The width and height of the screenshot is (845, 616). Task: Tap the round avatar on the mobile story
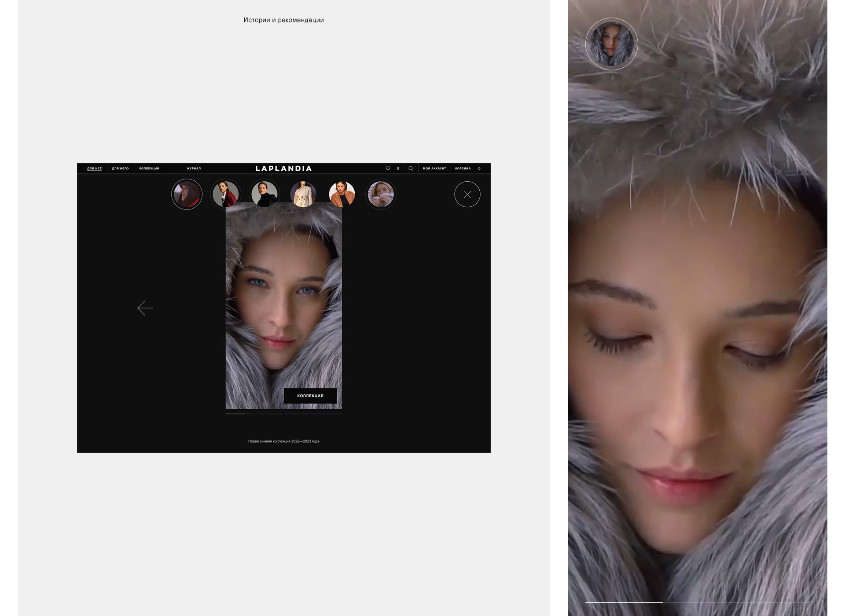pyautogui.click(x=611, y=44)
